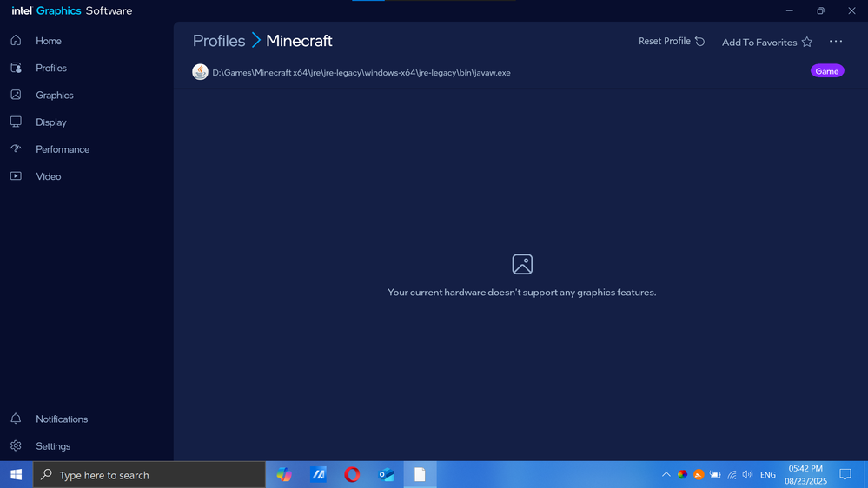Open the blue slanted-logo app on the taskbar
The image size is (868, 488).
point(318,475)
